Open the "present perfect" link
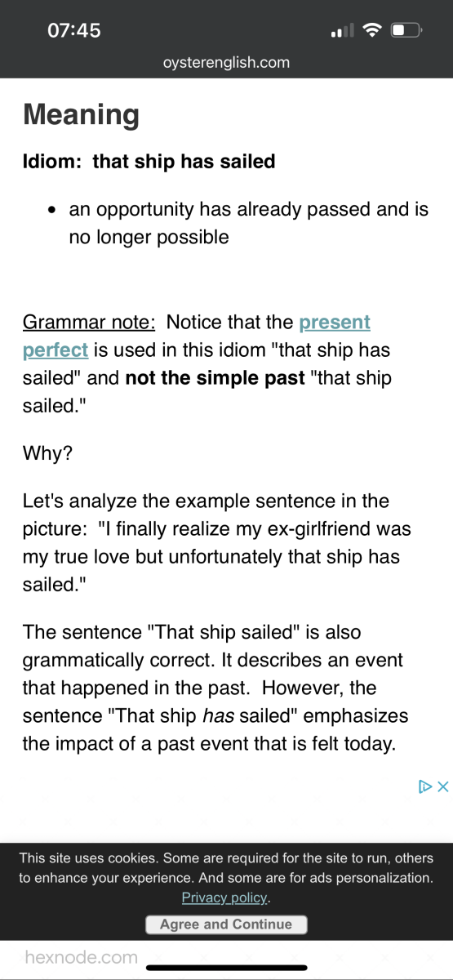The width and height of the screenshot is (453, 980). [x=197, y=336]
